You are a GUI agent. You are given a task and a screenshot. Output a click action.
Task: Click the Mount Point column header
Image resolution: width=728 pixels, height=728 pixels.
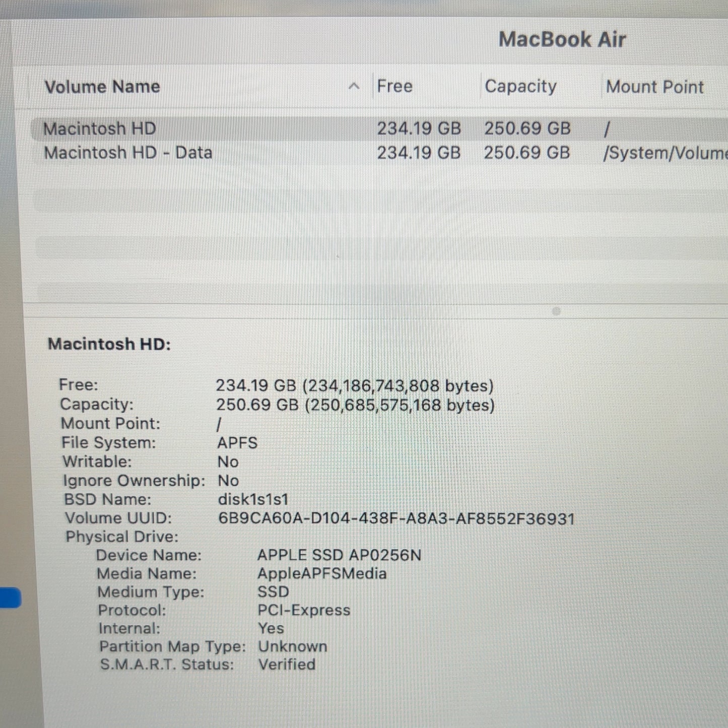click(654, 87)
